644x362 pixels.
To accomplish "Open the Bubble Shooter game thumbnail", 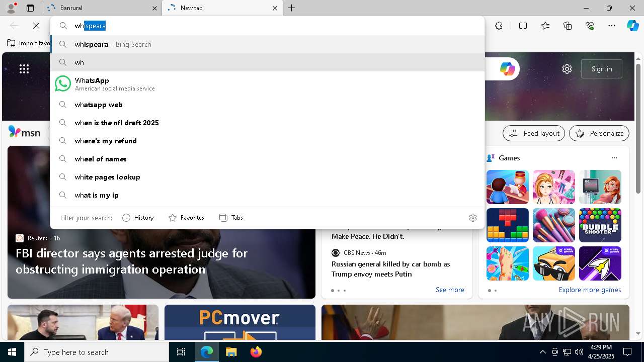I will [x=600, y=225].
